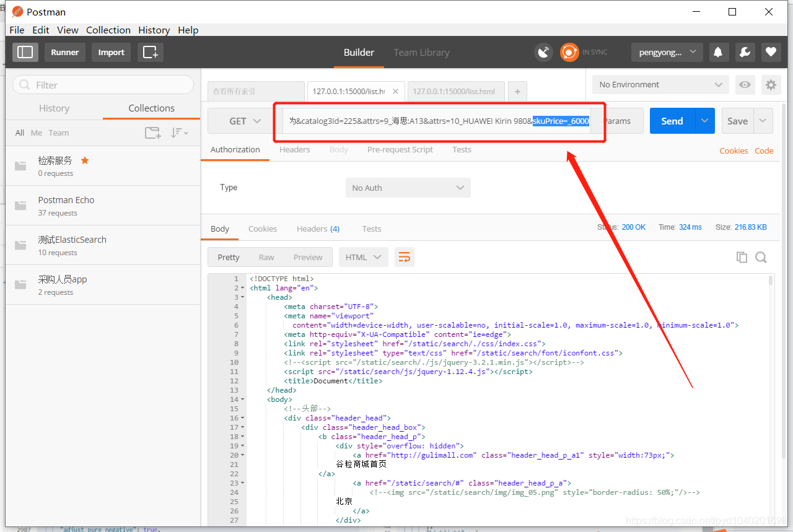Collapse the body tag on line 14

click(242, 399)
